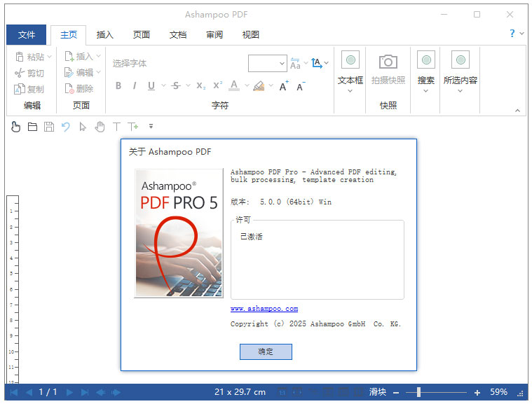
Task: Click the 文本框 text box icon
Action: tap(350, 60)
